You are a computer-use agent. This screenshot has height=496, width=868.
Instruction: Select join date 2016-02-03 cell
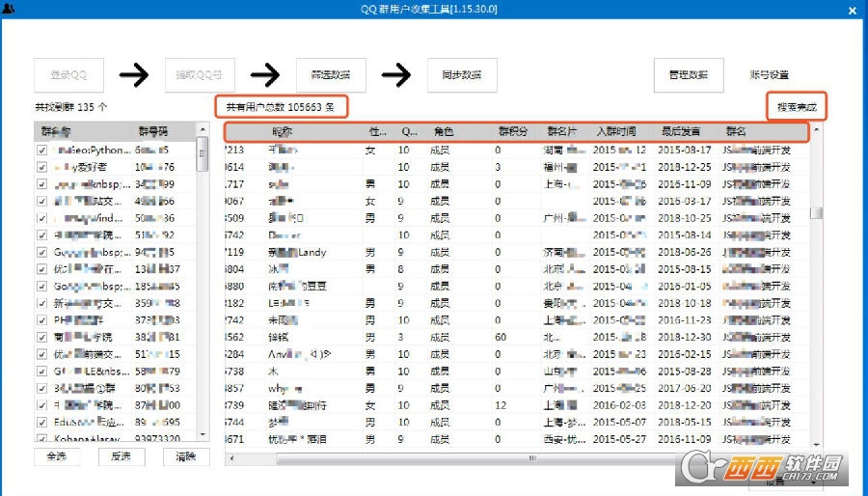click(619, 405)
